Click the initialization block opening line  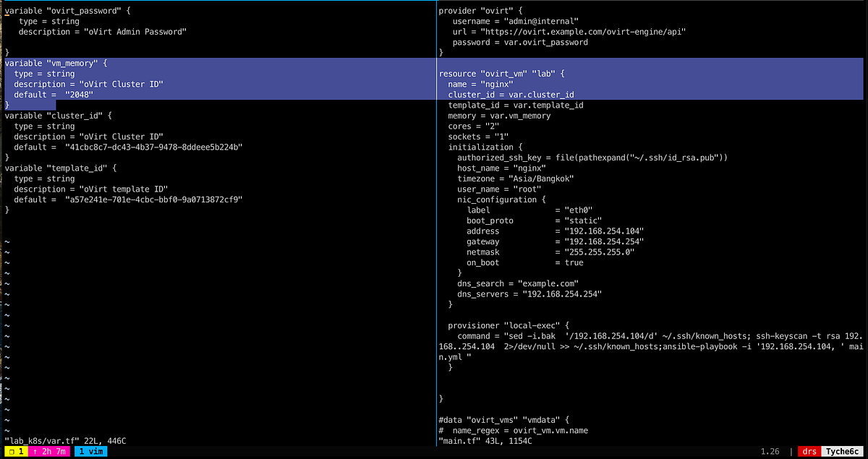pyautogui.click(x=477, y=147)
